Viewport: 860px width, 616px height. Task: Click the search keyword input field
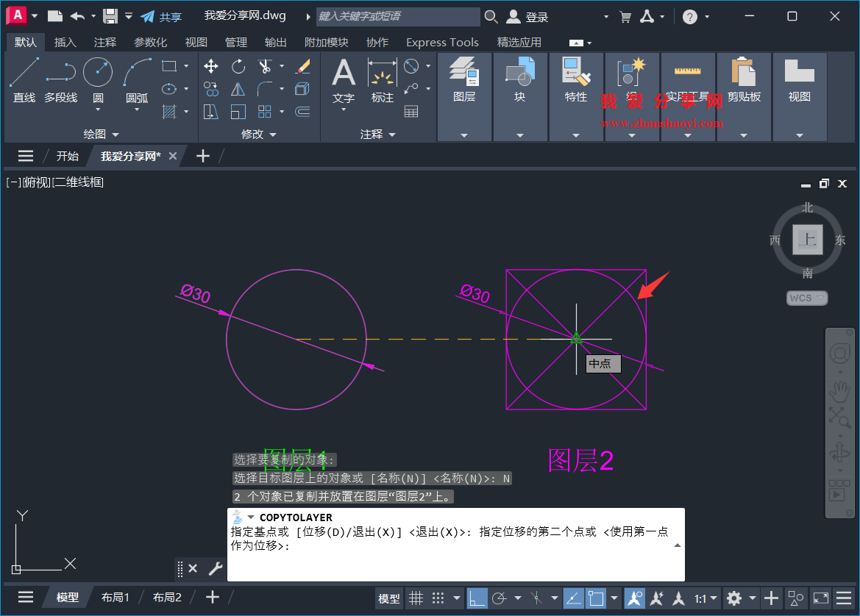[x=398, y=16]
